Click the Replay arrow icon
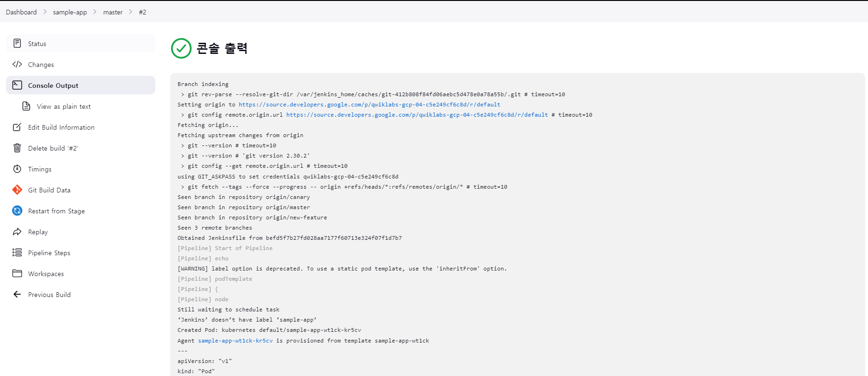This screenshot has width=868, height=376. point(17,231)
